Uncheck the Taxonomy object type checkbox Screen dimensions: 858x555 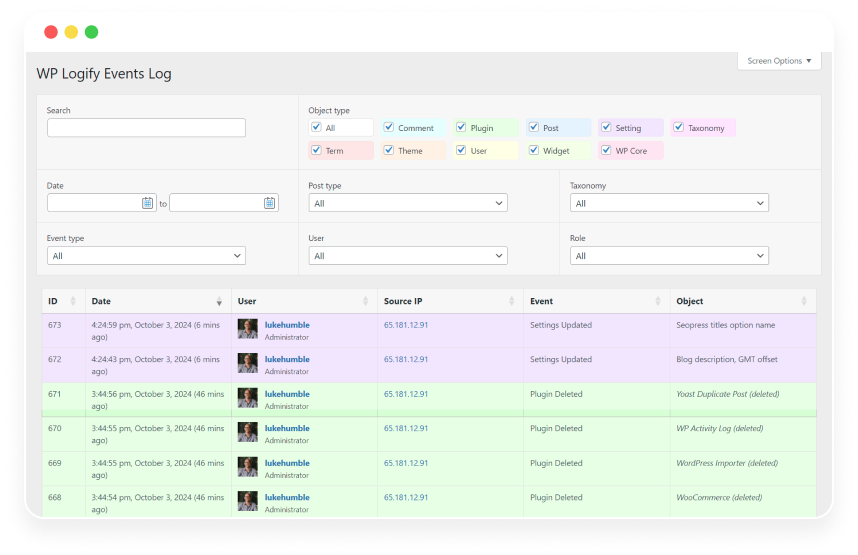pos(679,128)
